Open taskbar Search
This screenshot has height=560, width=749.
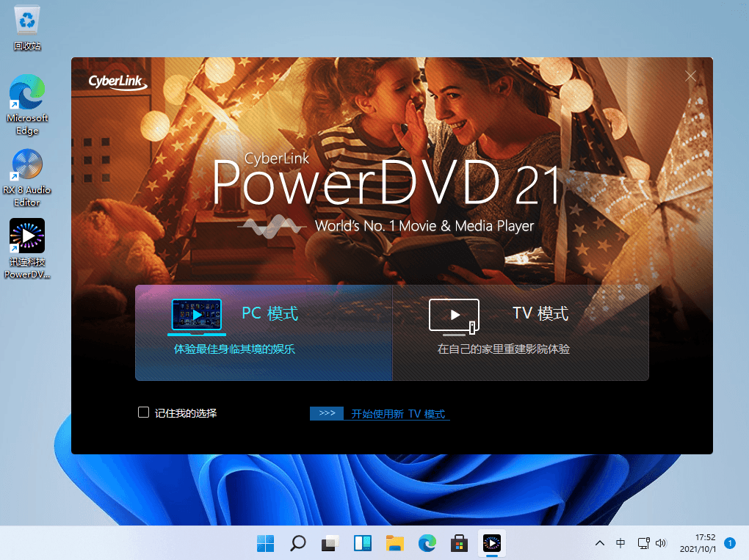tap(297, 543)
